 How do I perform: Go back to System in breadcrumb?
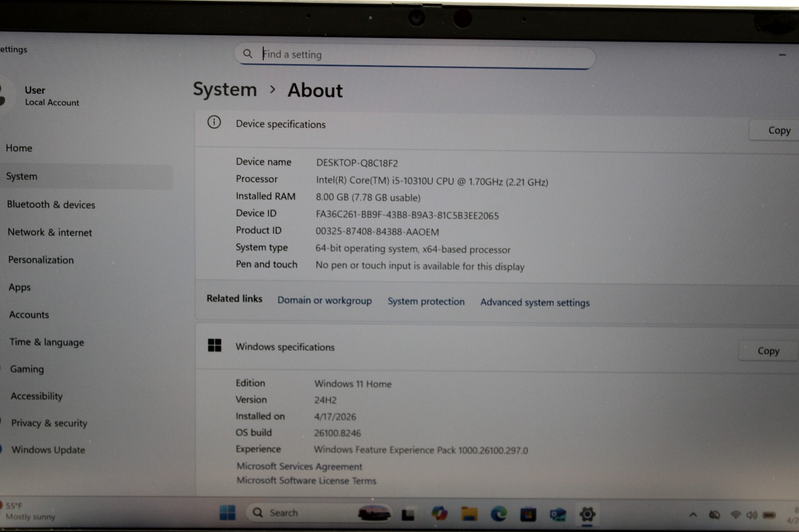(x=225, y=89)
